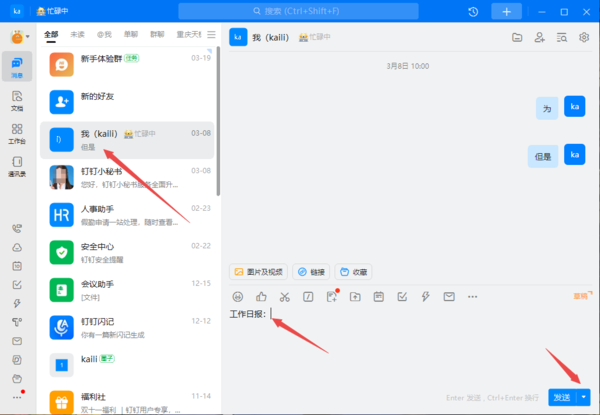Click the 发送 send button
This screenshot has height=415, width=600.
562,397
